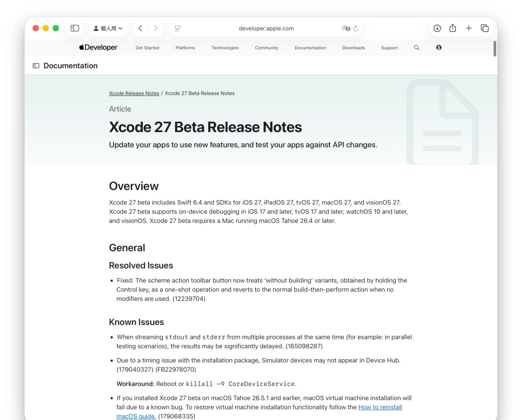The image size is (522, 420).
Task: Enter full screen with green button
Action: (x=56, y=28)
